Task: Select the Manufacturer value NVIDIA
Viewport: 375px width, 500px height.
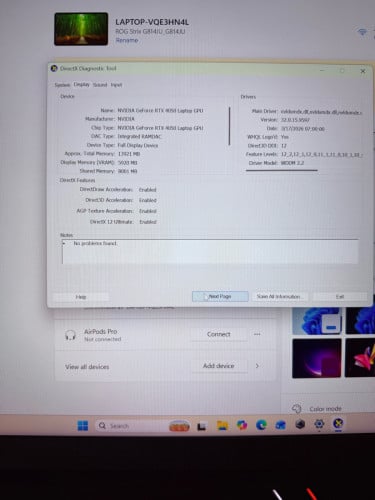Action: 126,119
